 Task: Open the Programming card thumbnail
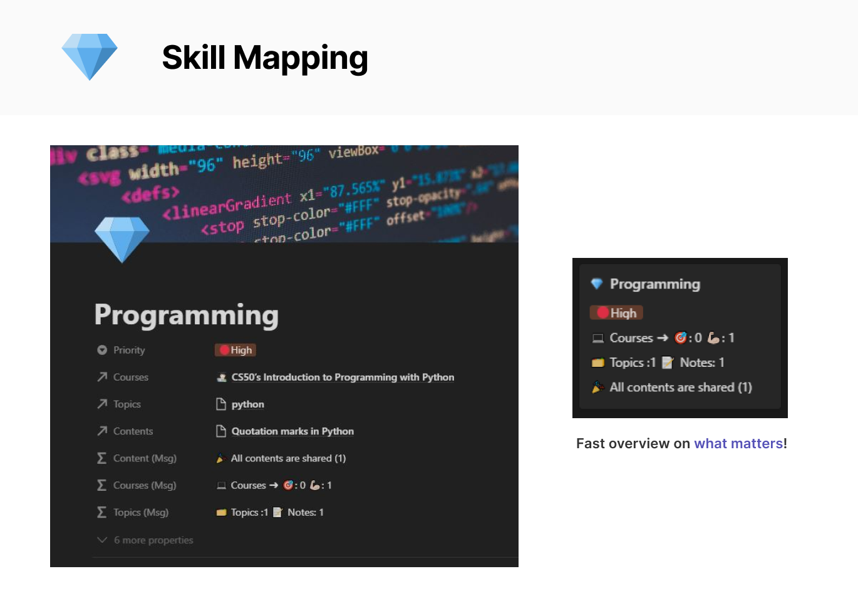[680, 338]
